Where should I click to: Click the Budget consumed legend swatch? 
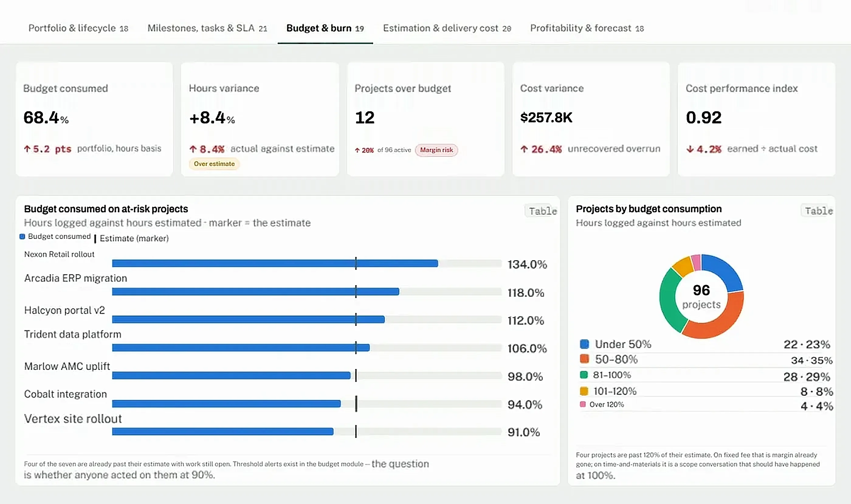pos(22,236)
